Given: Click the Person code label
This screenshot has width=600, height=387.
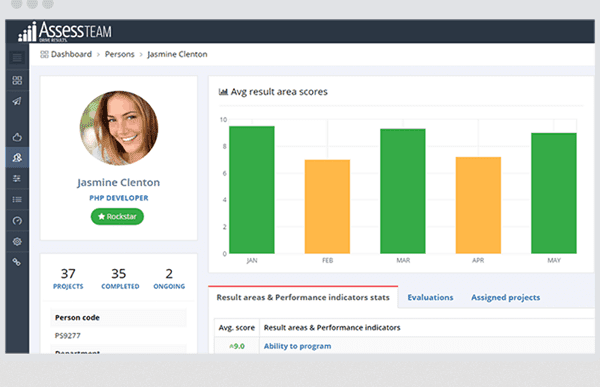Looking at the screenshot, I should click(x=77, y=318).
